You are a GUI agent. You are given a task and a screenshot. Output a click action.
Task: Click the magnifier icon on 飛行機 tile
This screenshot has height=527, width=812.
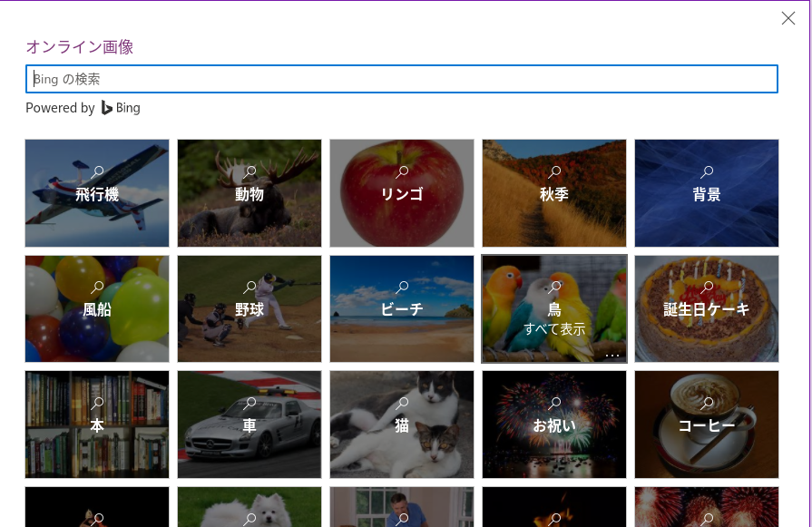[98, 171]
